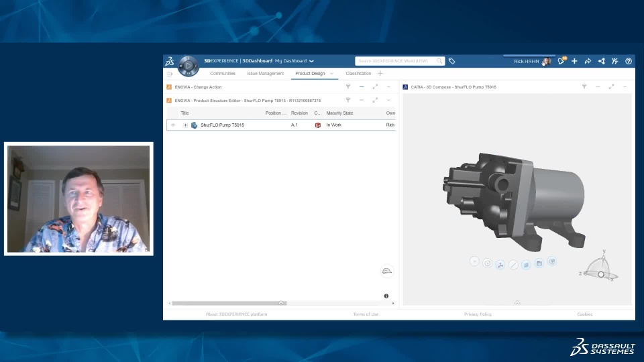
Task: Open About 3DEXPERIENCE platform link
Action: pos(236,314)
